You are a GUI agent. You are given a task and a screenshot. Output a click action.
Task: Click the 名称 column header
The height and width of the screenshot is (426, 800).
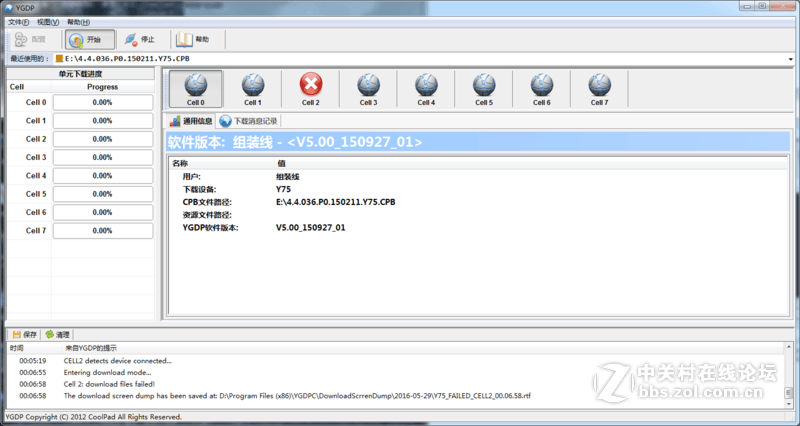click(221, 163)
